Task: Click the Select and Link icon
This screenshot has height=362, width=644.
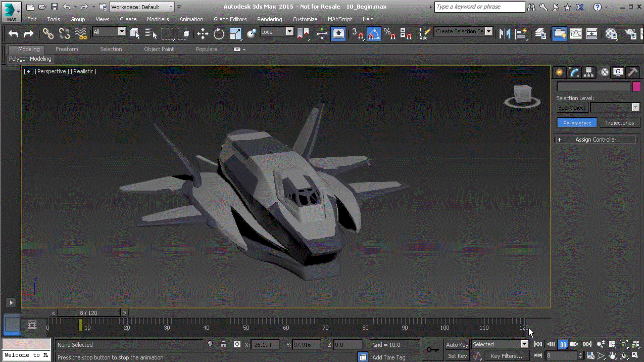Action: [x=48, y=34]
